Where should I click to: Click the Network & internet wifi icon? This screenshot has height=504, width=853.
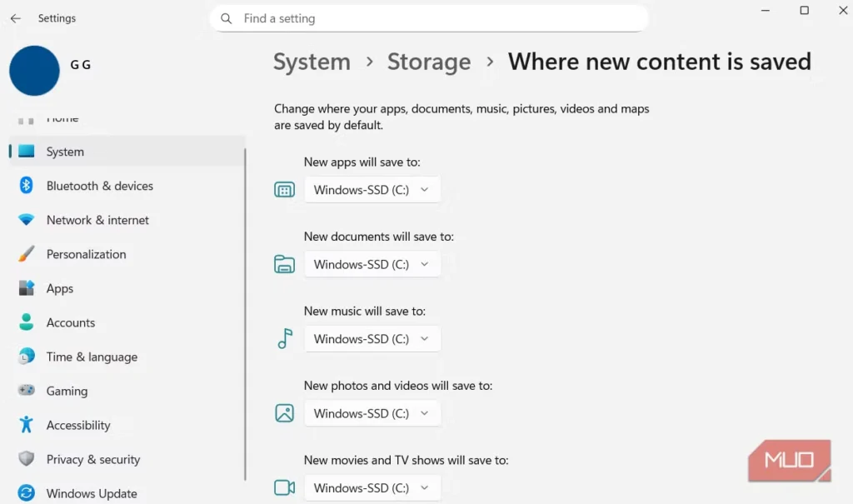point(27,220)
